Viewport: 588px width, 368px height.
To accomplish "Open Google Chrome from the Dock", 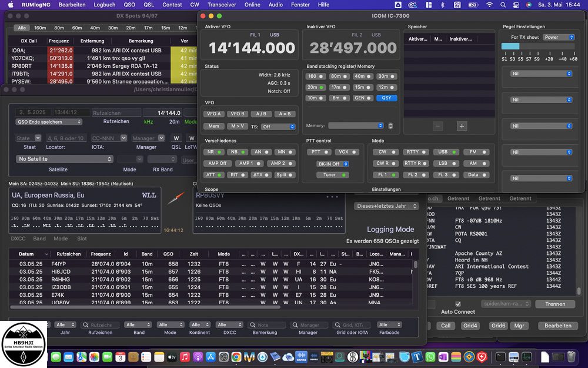I will [236, 357].
